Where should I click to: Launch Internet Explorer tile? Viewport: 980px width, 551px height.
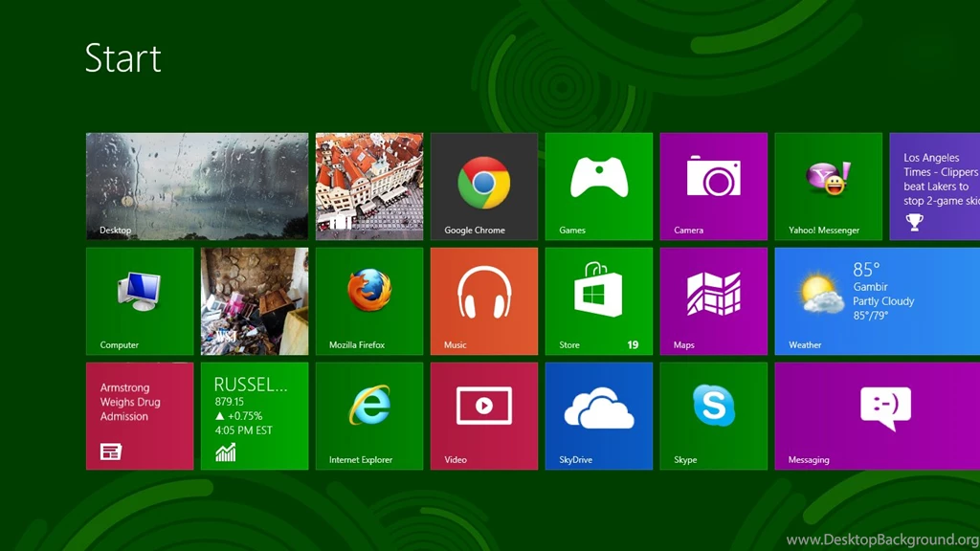click(x=369, y=416)
